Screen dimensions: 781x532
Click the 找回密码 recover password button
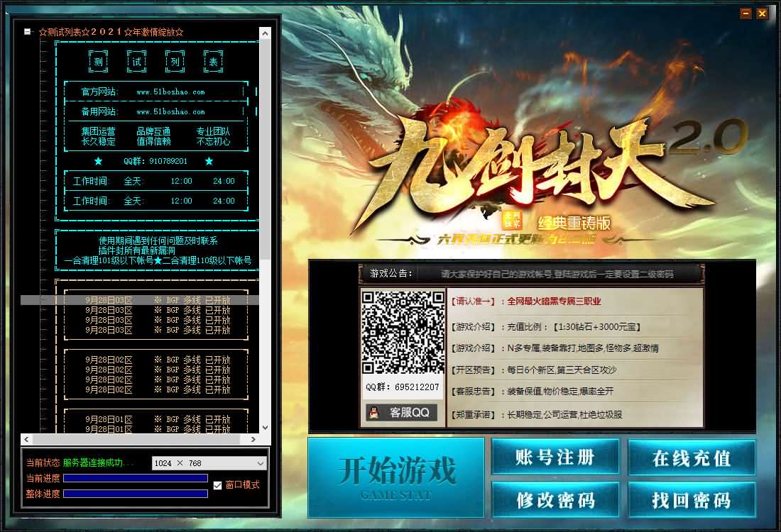point(692,500)
